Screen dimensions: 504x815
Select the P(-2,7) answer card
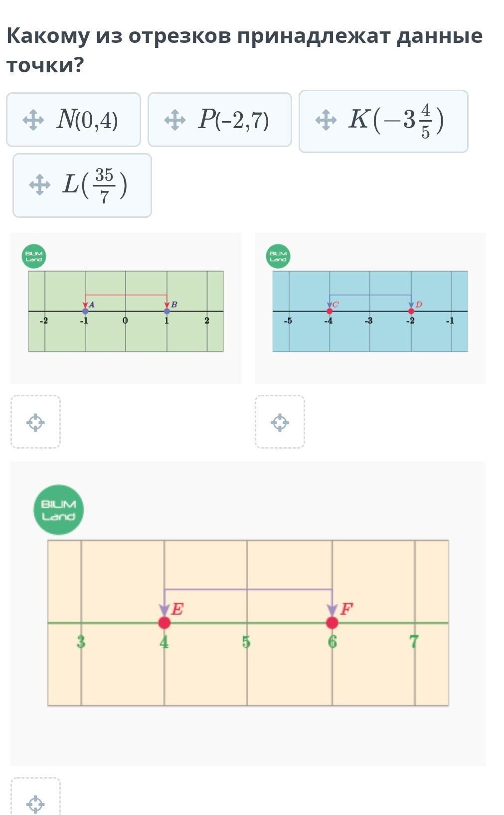tap(220, 120)
